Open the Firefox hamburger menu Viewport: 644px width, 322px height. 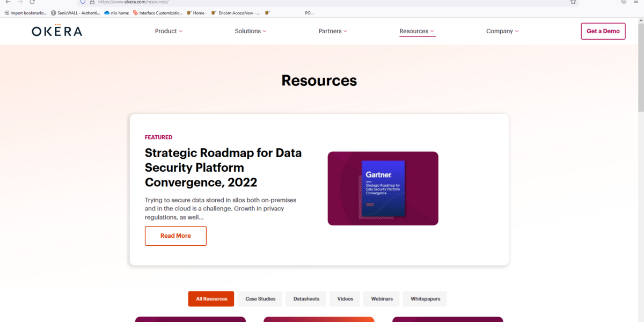(636, 2)
